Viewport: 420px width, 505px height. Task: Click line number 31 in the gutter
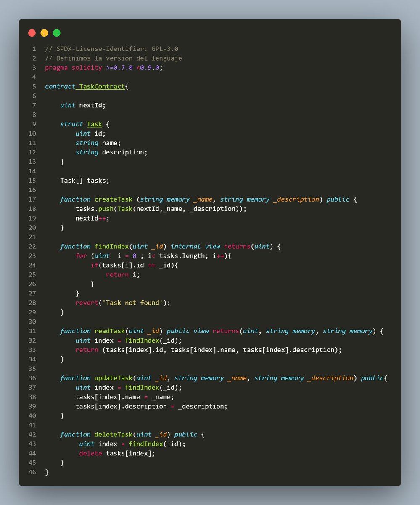coord(32,331)
